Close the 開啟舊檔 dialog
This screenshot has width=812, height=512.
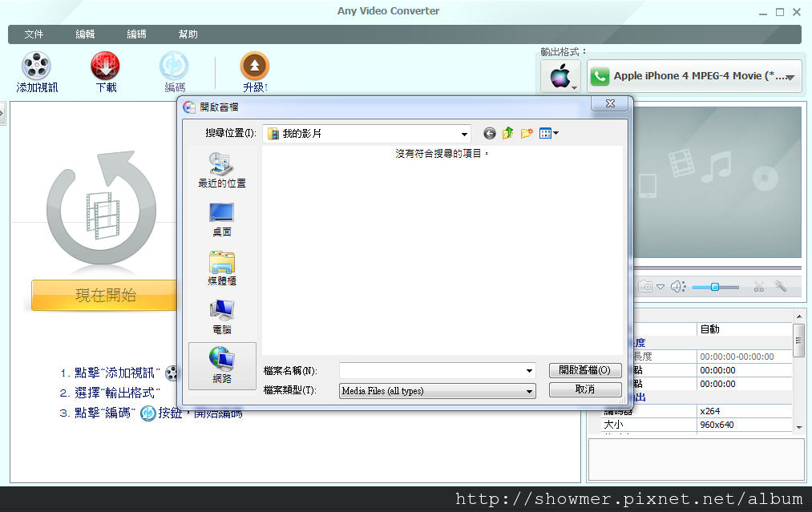click(x=611, y=103)
